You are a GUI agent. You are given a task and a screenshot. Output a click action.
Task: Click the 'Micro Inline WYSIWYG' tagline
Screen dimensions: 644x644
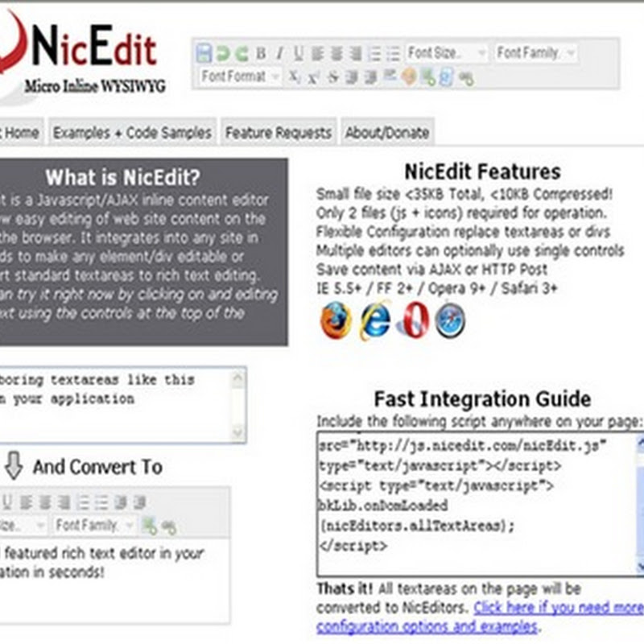click(95, 87)
